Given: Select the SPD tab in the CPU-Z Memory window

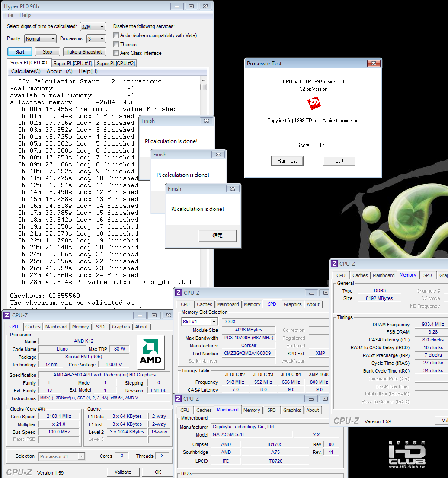Looking at the screenshot, I should coord(428,275).
